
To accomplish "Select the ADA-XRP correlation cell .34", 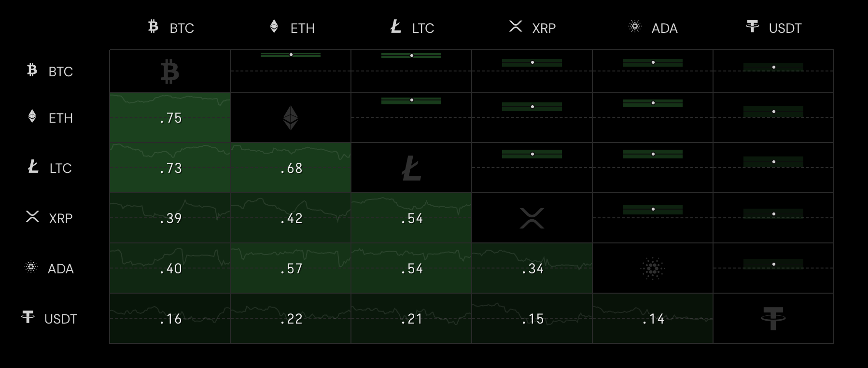I will tap(532, 268).
